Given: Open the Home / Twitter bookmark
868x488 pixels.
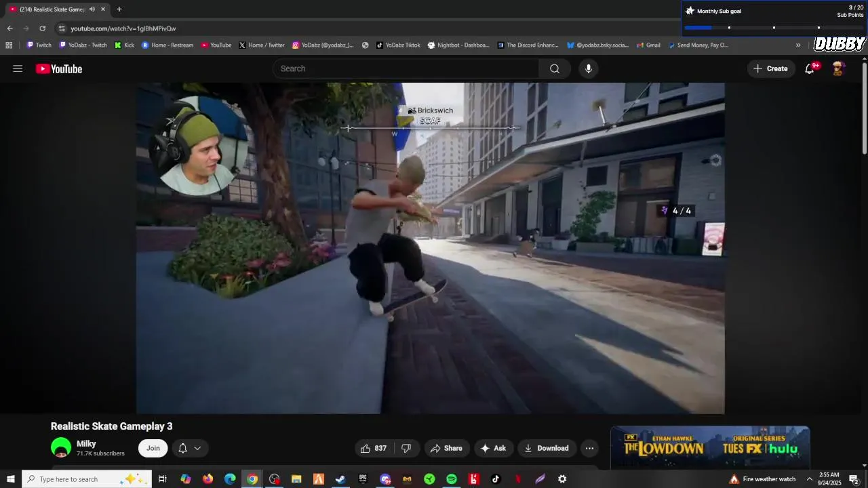Looking at the screenshot, I should (x=262, y=45).
